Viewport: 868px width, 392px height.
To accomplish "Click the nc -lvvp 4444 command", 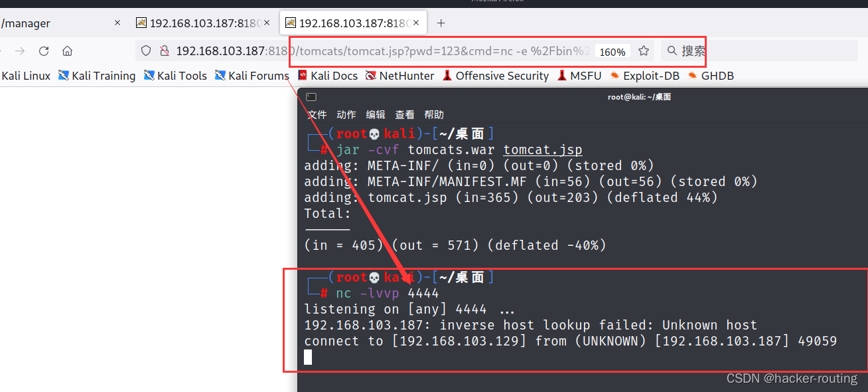I will [x=388, y=293].
